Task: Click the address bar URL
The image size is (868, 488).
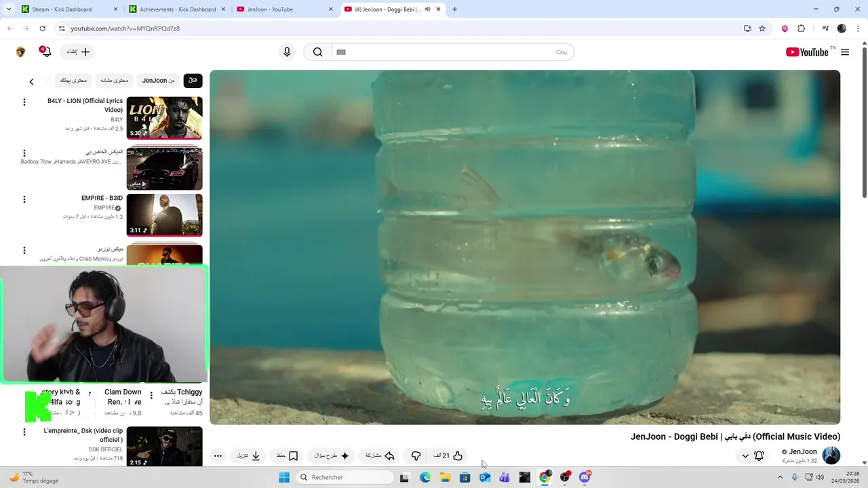Action: coord(125,28)
